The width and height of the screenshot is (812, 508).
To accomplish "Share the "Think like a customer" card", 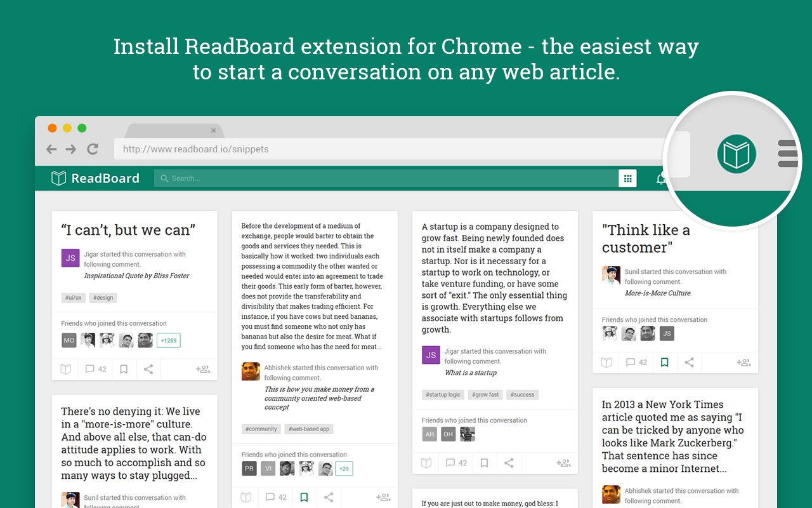I will coord(689,363).
